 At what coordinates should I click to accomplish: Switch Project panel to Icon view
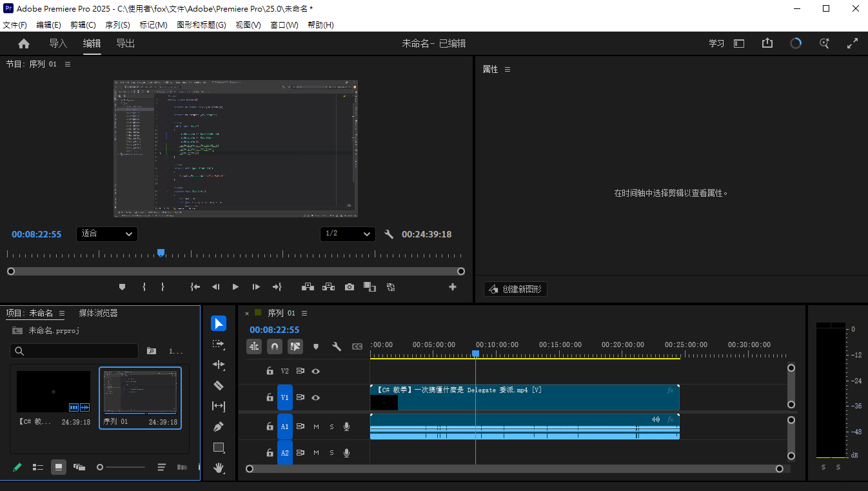(59, 467)
